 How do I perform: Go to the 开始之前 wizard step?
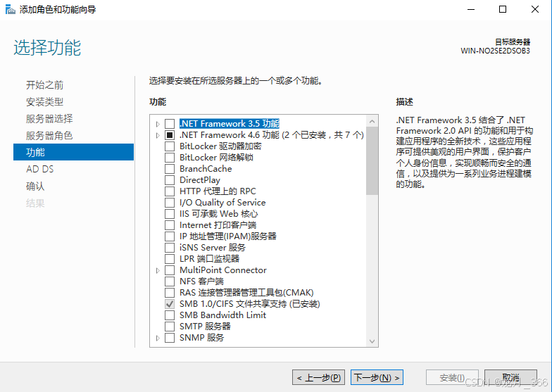(x=44, y=84)
